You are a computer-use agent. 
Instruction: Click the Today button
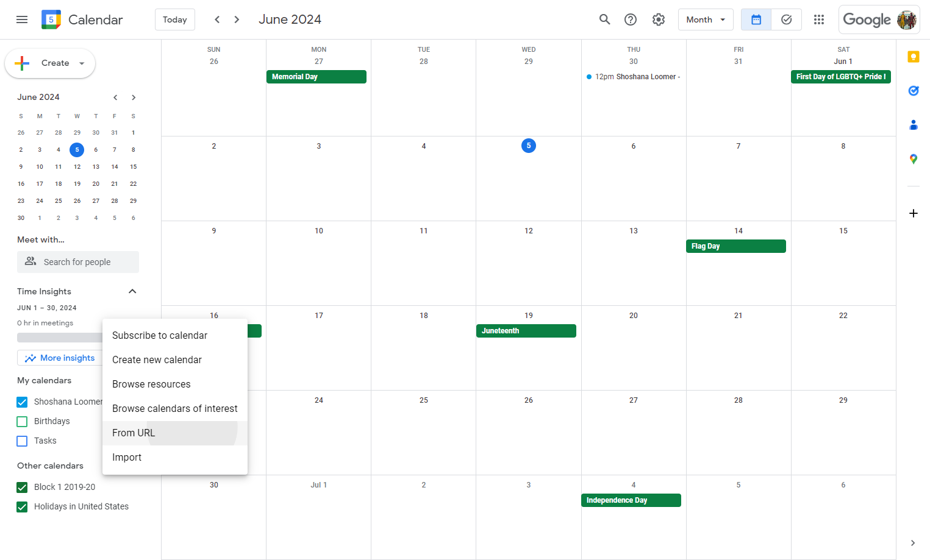point(175,19)
